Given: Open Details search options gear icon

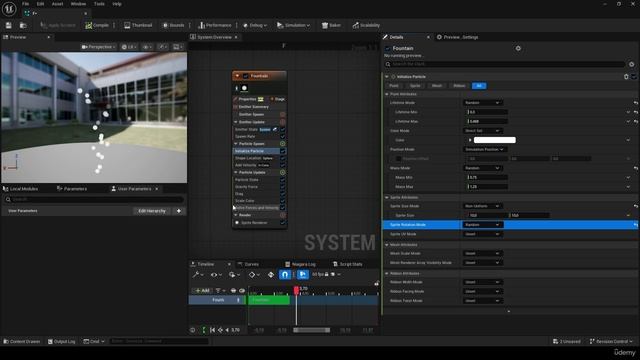Looking at the screenshot, I should pyautogui.click(x=631, y=64).
